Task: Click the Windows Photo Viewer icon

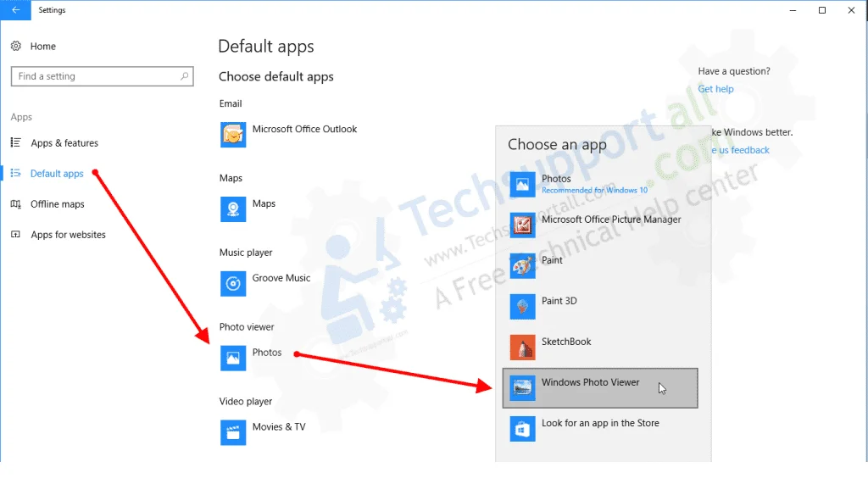Action: tap(522, 388)
